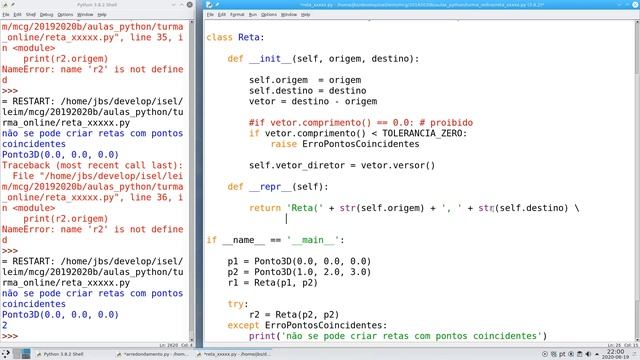Open Edit menu in reta_xxxxx.py editor
640x360 pixels.
pos(222,15)
